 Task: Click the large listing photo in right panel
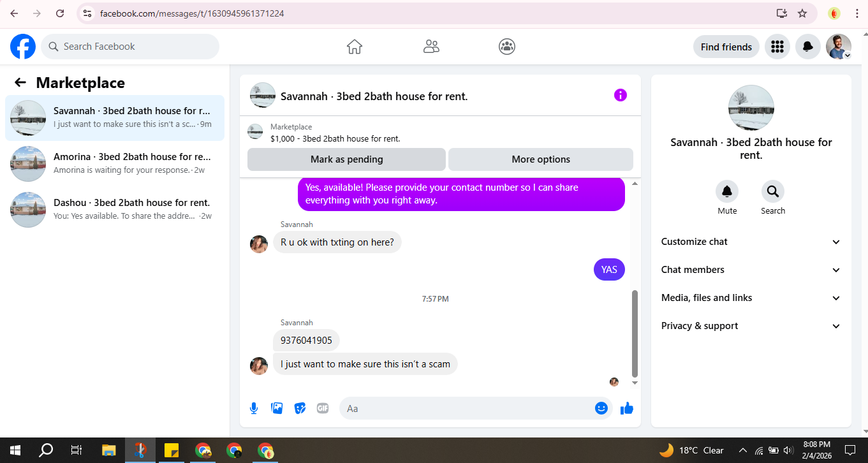pos(751,108)
